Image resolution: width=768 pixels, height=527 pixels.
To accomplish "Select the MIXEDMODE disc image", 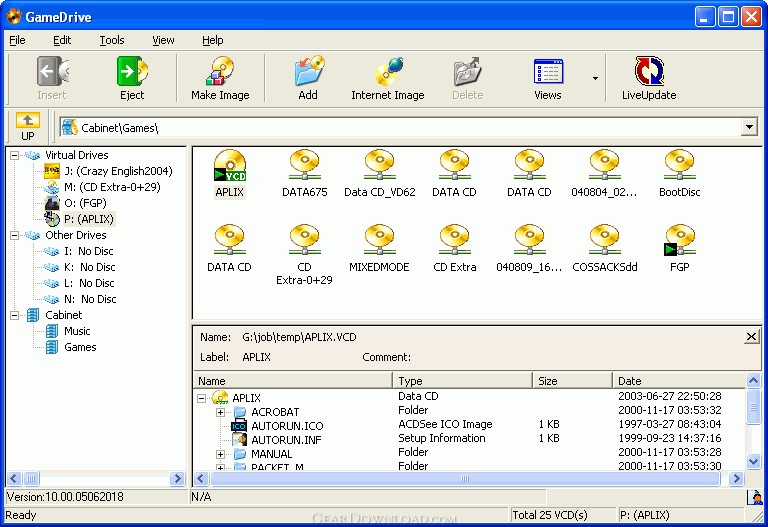I will point(379,248).
